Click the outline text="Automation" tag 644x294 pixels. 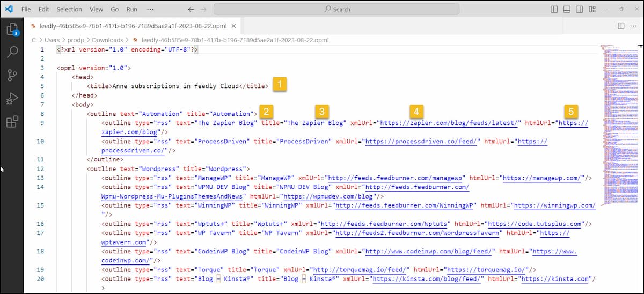click(x=171, y=114)
